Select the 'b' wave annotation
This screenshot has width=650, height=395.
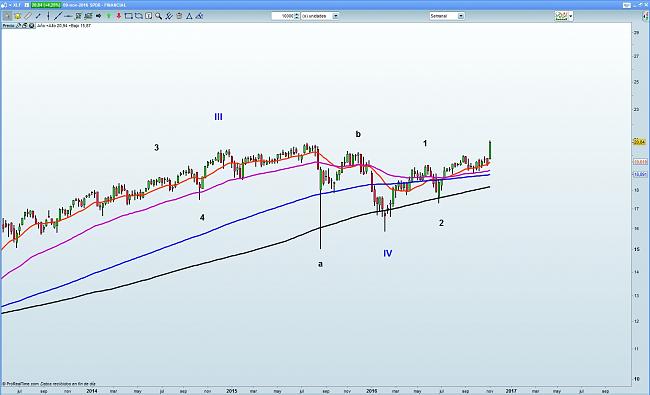(358, 134)
